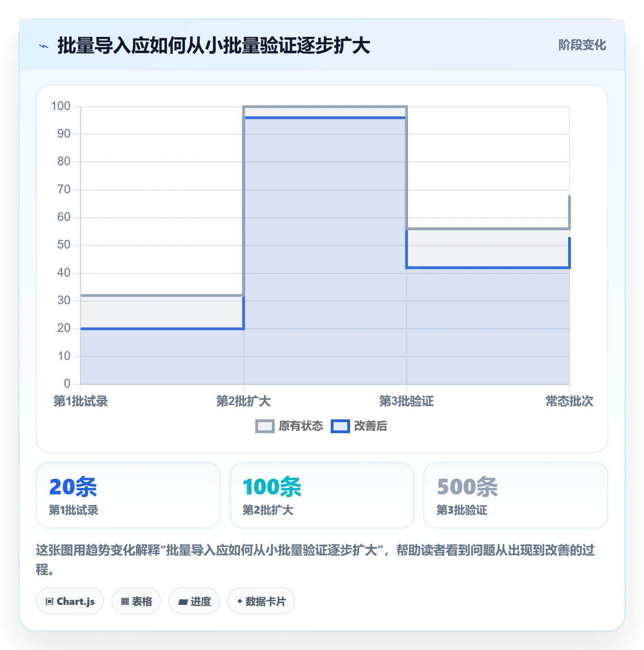
Task: Click the blue 改善后 legend swatch
Action: coord(340,426)
